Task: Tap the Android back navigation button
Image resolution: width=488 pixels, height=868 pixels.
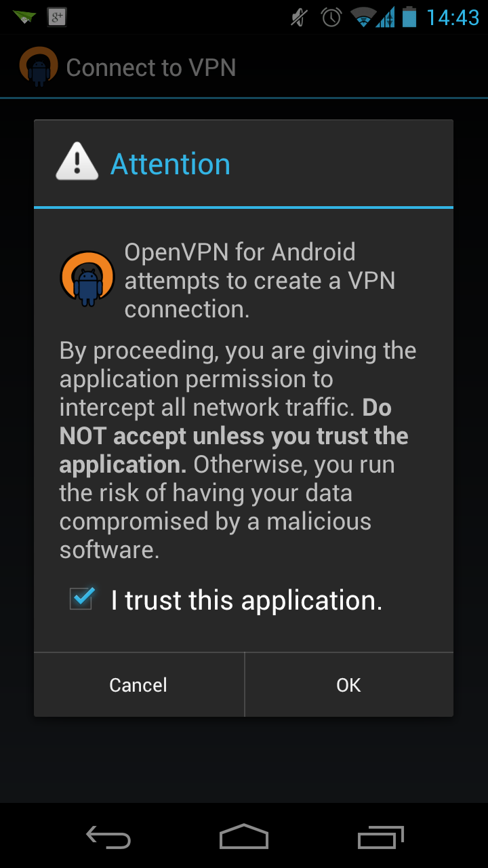Action: point(108,837)
